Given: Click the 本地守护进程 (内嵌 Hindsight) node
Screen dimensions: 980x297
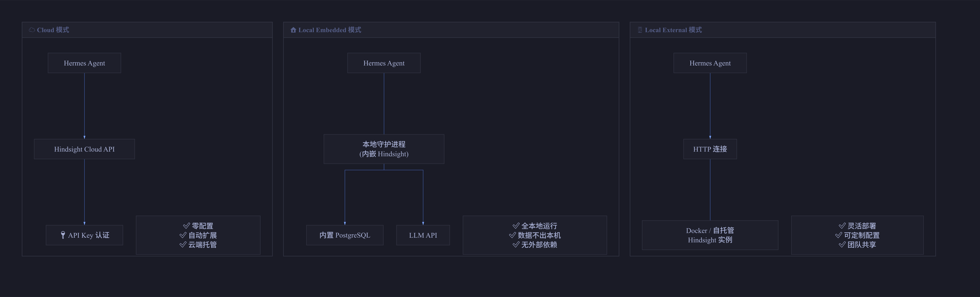Looking at the screenshot, I should pos(384,149).
